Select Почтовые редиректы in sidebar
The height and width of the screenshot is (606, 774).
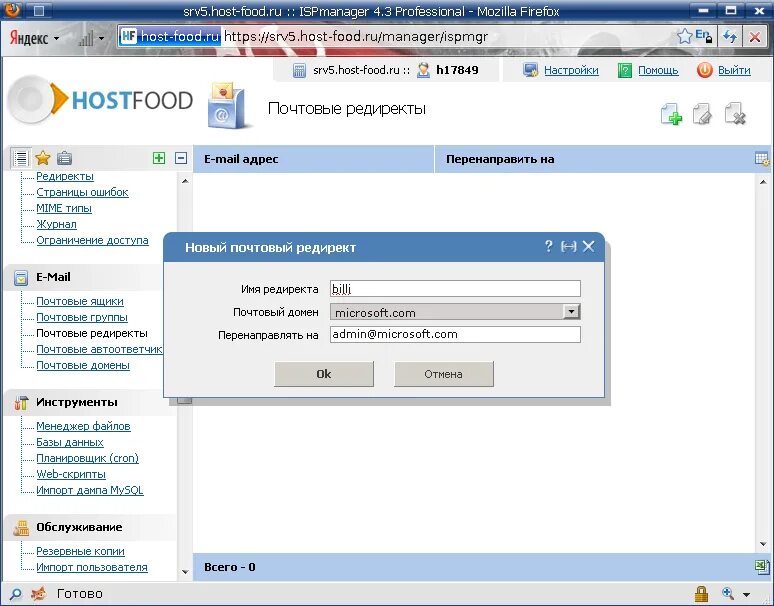[92, 333]
